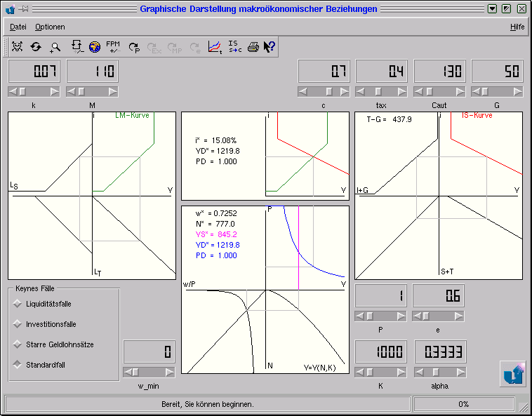
Task: Increase tax with right slider arrow
Action: [402, 91]
